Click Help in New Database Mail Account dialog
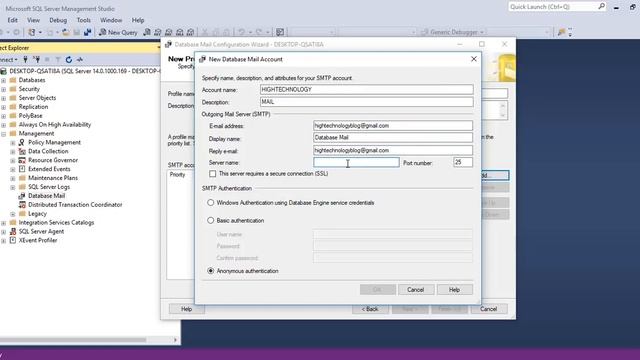This screenshot has height=360, width=640. 455,290
